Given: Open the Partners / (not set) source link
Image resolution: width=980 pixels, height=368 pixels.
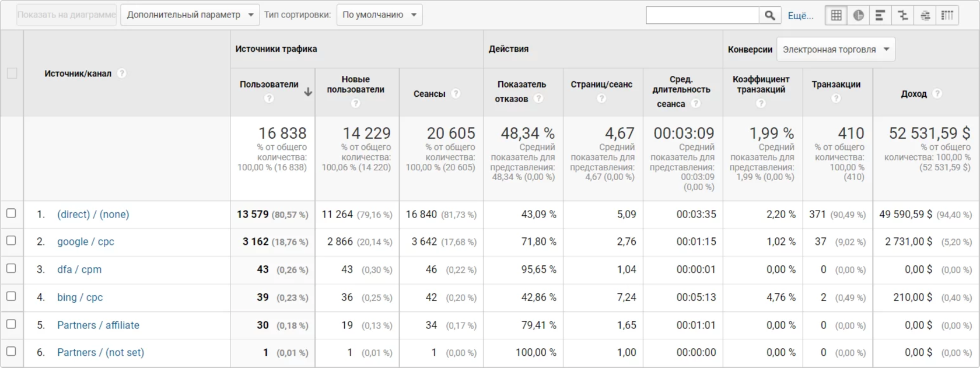Looking at the screenshot, I should (100, 352).
